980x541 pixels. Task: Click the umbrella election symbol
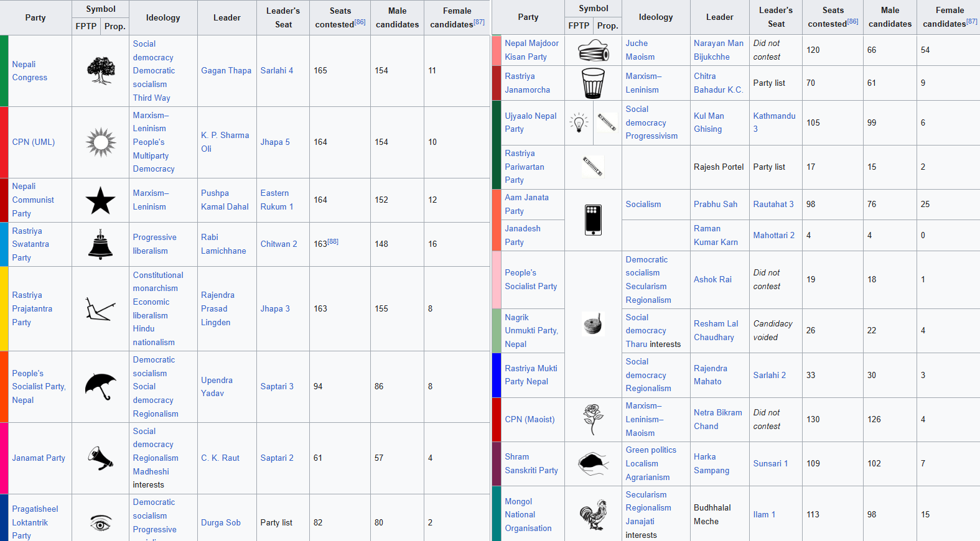[x=100, y=387]
